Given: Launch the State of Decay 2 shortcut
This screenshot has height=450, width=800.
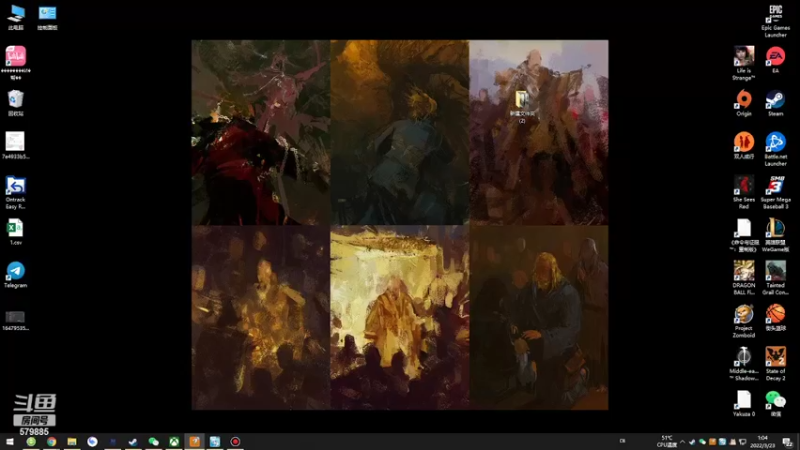Looking at the screenshot, I should 775,363.
